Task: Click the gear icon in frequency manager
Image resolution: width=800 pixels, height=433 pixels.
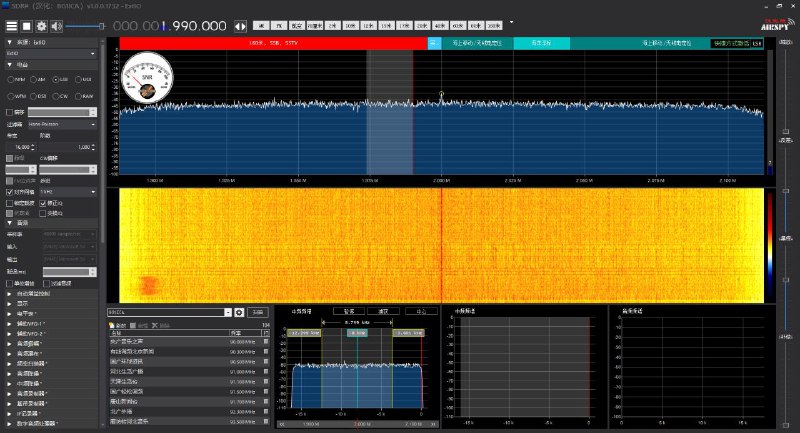Action: click(x=239, y=313)
